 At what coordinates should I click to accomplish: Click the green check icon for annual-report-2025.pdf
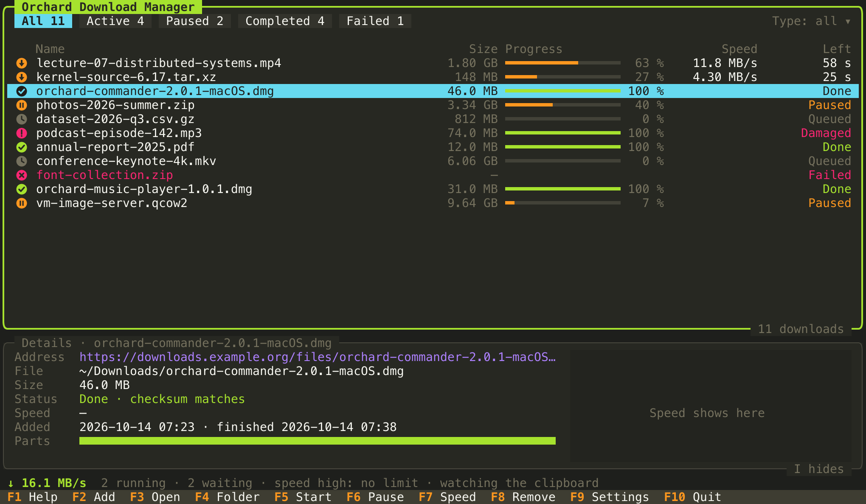22,147
